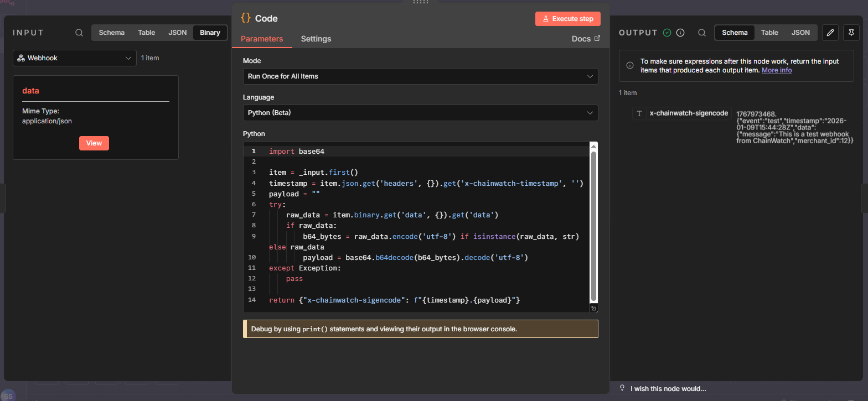
Task: Click the output info circle icon
Action: coord(680,33)
